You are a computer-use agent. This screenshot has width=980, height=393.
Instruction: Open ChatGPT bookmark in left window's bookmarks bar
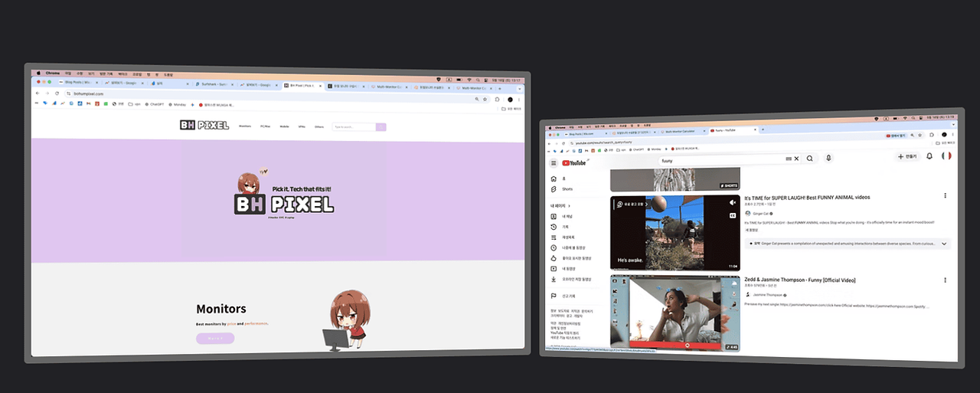[153, 103]
